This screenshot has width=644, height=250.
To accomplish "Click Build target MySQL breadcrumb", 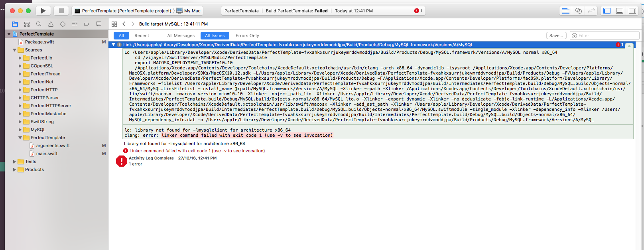I will point(173,24).
